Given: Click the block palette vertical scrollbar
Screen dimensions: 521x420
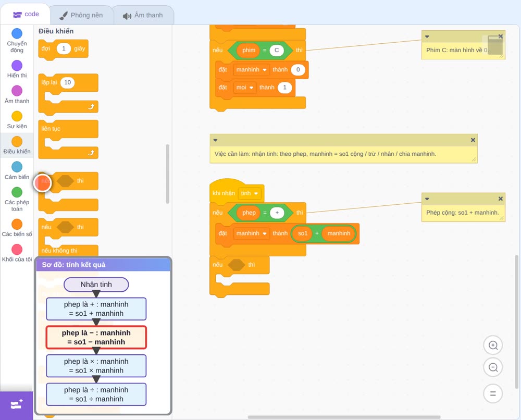Looking at the screenshot, I should 167,174.
